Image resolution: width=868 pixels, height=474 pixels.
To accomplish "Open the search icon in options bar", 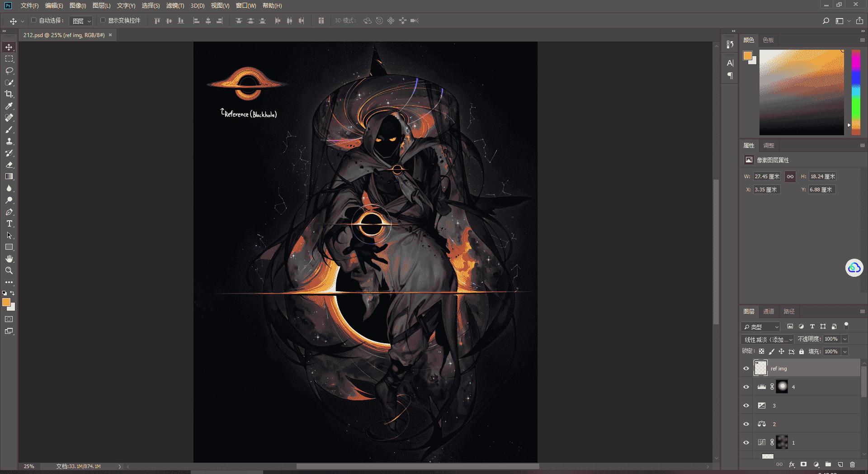I will coord(826,21).
